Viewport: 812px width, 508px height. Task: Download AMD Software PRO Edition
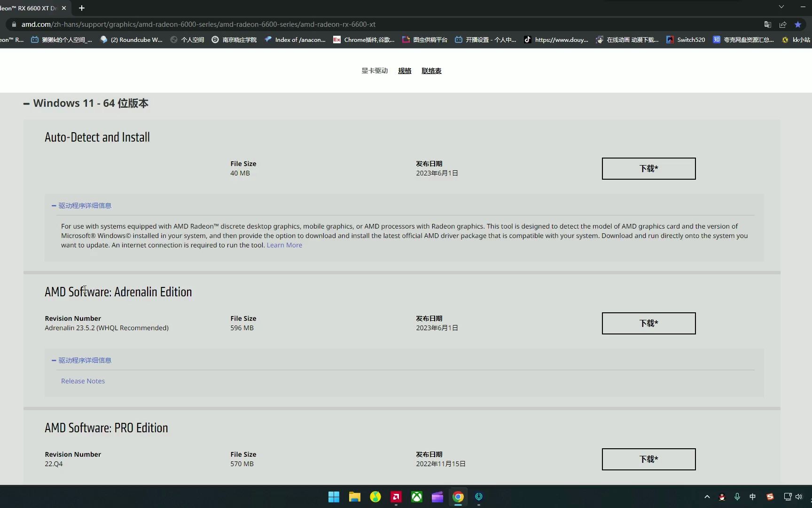coord(648,459)
